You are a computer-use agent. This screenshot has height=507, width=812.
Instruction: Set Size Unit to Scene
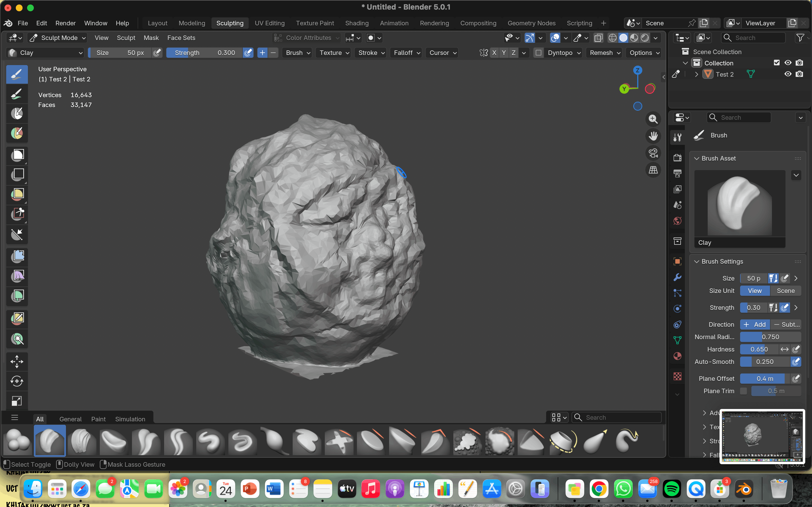(785, 291)
